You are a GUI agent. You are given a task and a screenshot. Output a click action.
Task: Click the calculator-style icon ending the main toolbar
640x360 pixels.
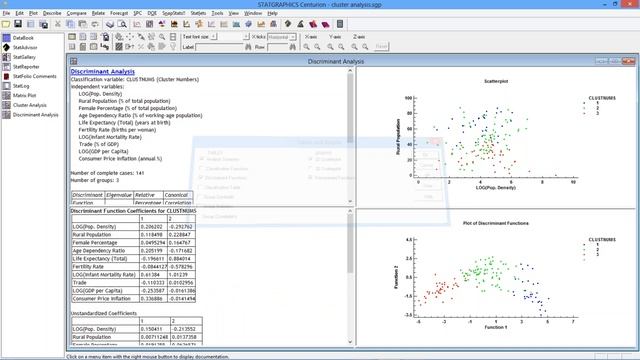click(x=340, y=24)
